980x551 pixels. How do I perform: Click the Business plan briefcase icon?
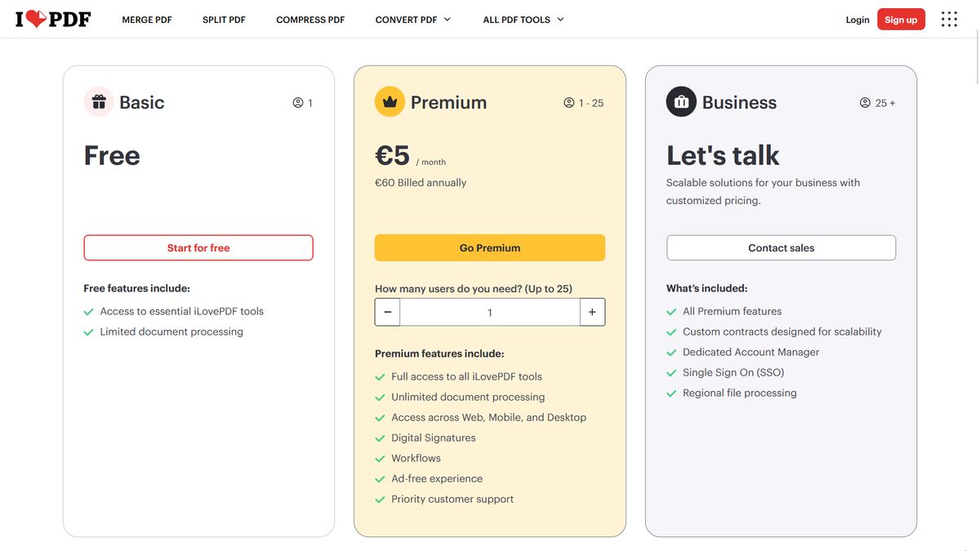[681, 102]
